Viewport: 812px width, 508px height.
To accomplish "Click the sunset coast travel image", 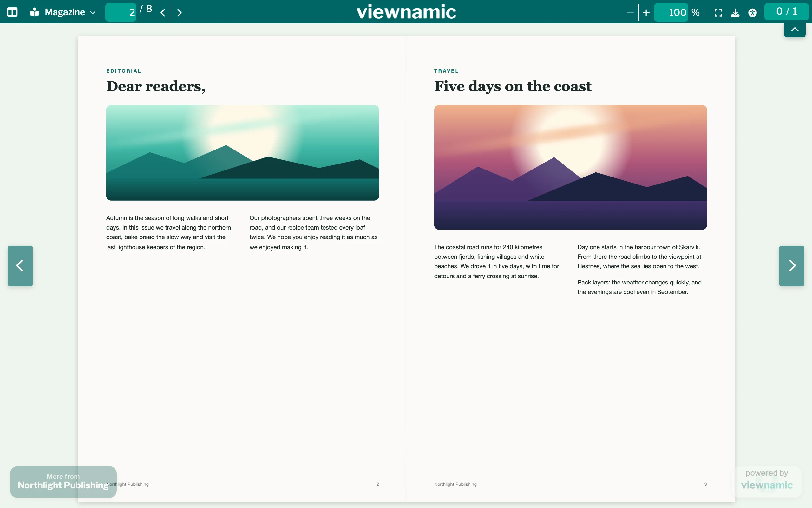I will pyautogui.click(x=570, y=167).
